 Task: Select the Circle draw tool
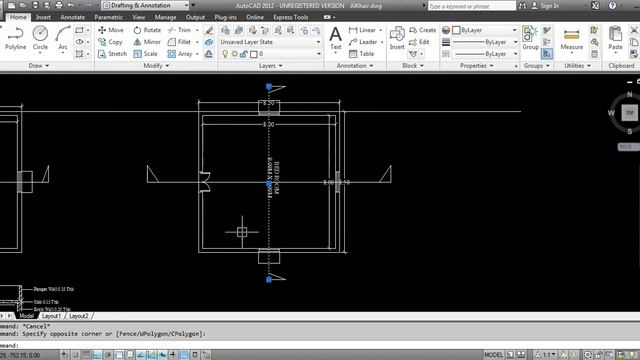pos(40,38)
